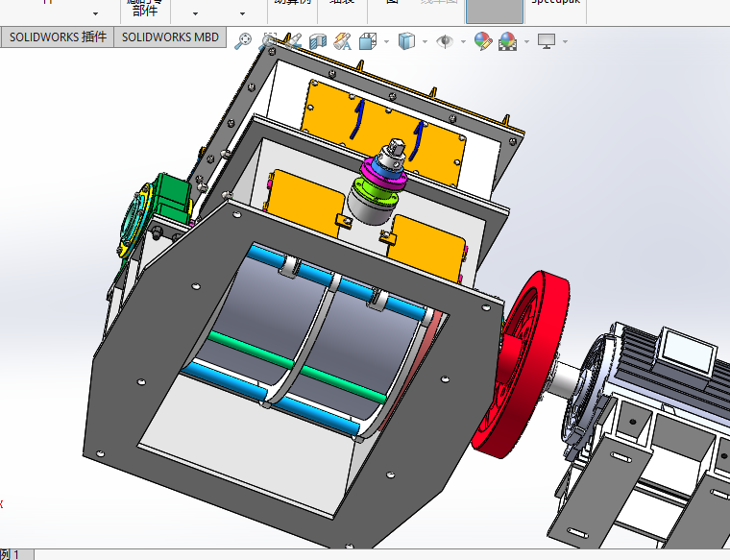Open the Edit Appearance color ball icon
Screen dimensions: 730x560
pos(483,41)
